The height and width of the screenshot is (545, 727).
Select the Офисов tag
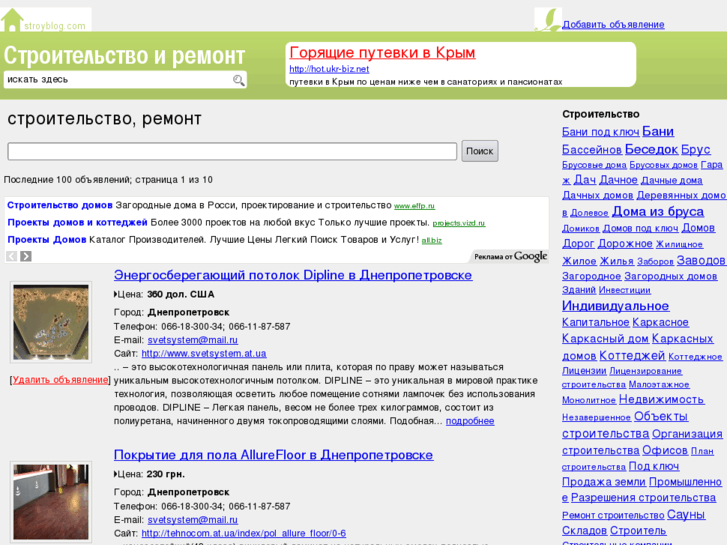click(665, 451)
